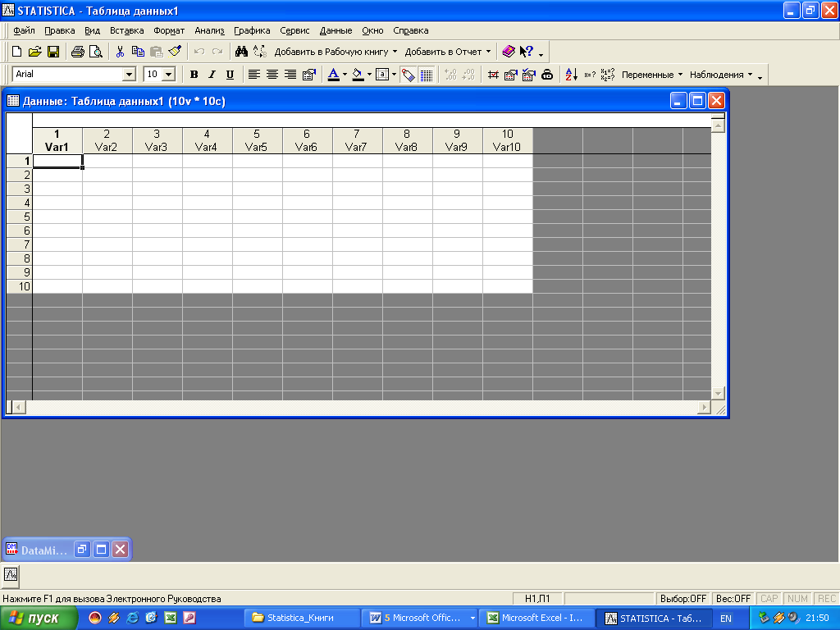Print the spreadsheet using printer icon

click(78, 52)
